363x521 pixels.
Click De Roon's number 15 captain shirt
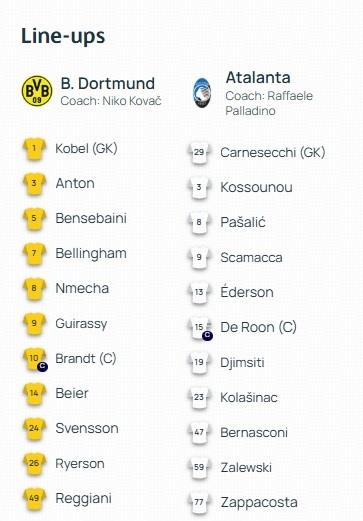coord(200,328)
